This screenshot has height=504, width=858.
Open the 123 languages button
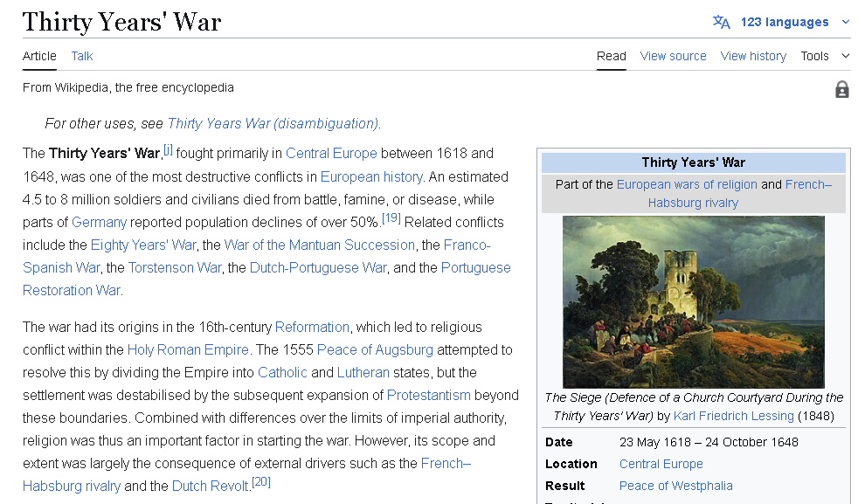coord(781,22)
